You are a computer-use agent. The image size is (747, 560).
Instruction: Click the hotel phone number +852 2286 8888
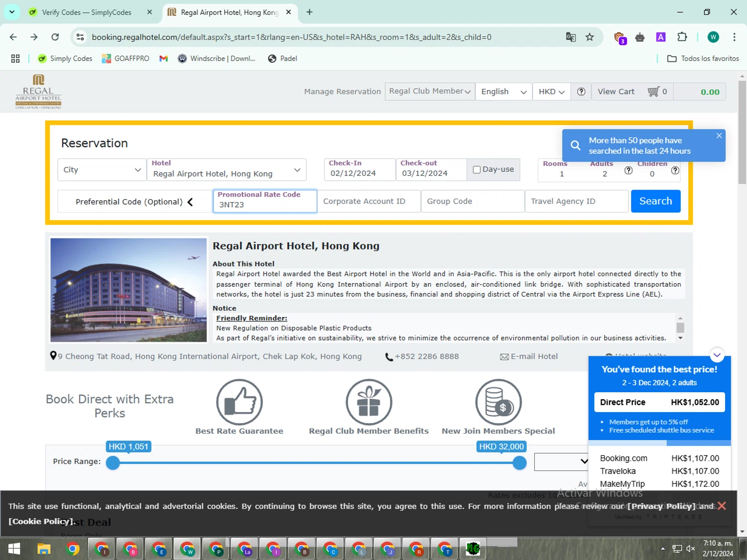[x=427, y=356]
